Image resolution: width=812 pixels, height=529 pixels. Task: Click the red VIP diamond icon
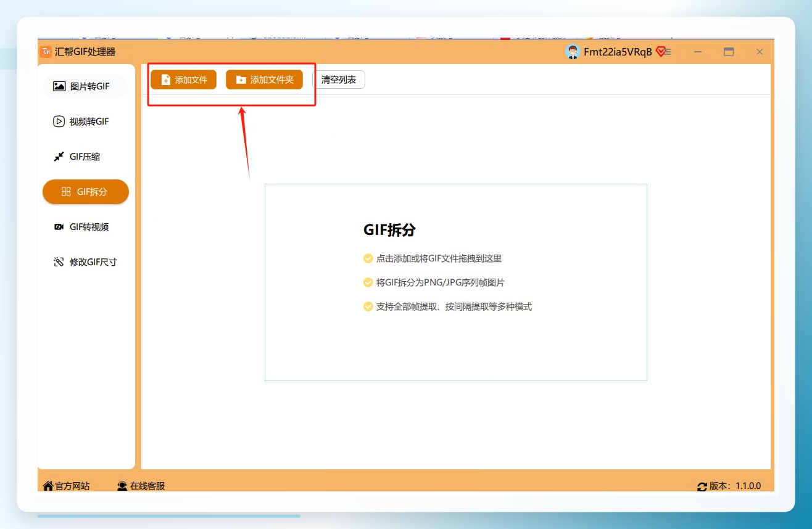pyautogui.click(x=660, y=52)
